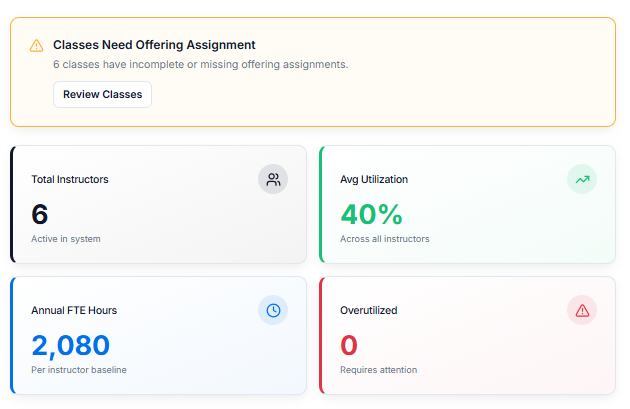Select the 'Classes Need Offering Assignment' heading
This screenshot has width=630, height=409.
tap(154, 45)
